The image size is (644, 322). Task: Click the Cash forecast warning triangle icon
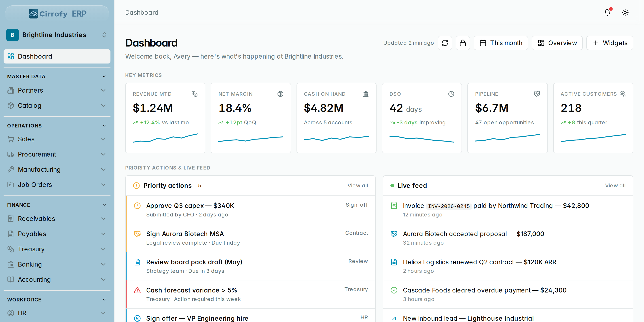point(137,290)
